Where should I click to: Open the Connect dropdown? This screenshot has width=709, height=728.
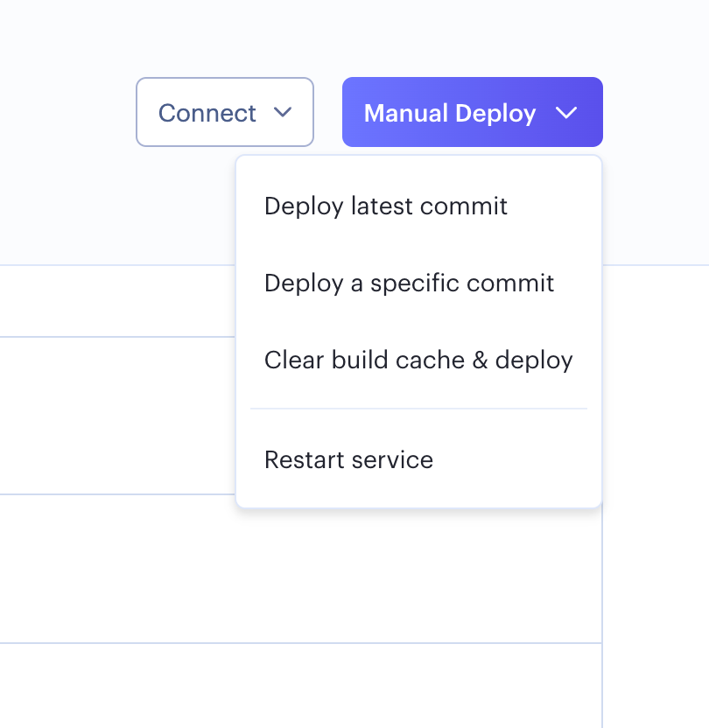click(224, 112)
